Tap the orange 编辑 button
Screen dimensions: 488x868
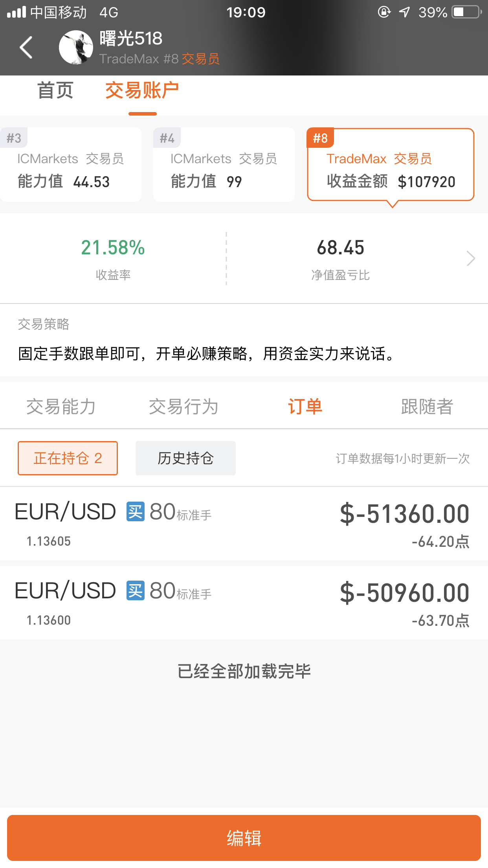point(244,838)
